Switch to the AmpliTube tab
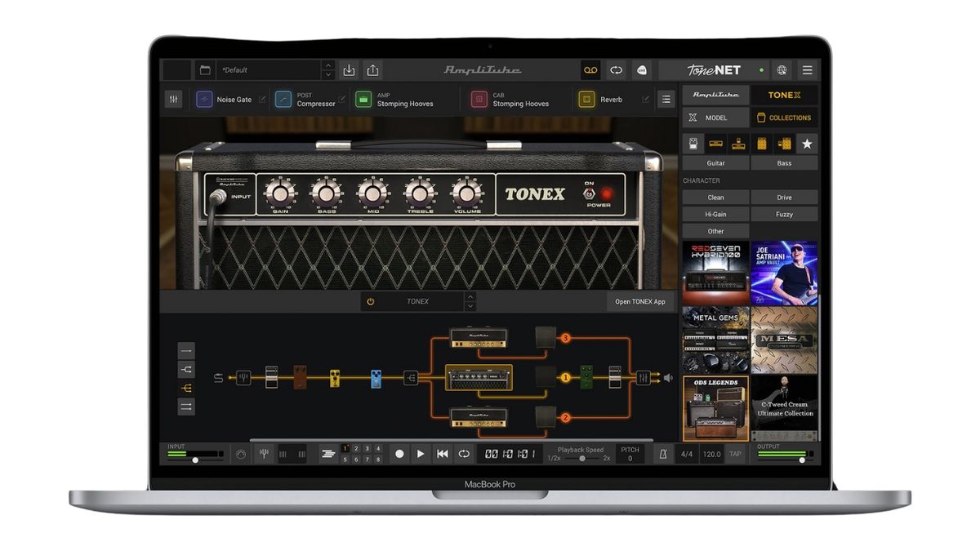Screen dimensions: 980x551 (x=715, y=95)
